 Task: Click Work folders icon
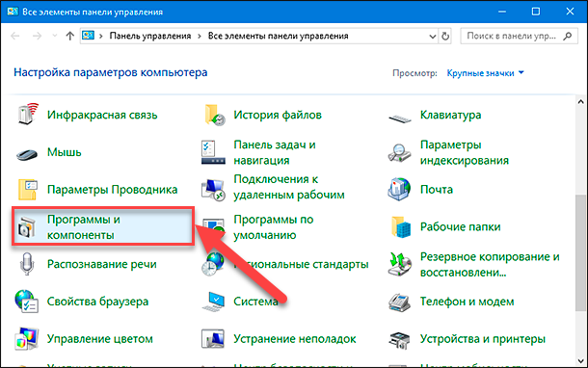pos(401,226)
